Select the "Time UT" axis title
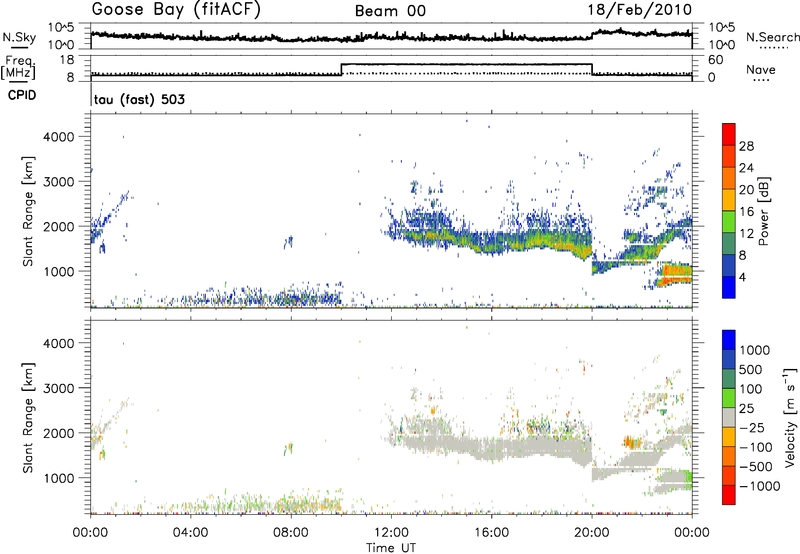Image resolution: width=800 pixels, height=554 pixels. (391, 548)
